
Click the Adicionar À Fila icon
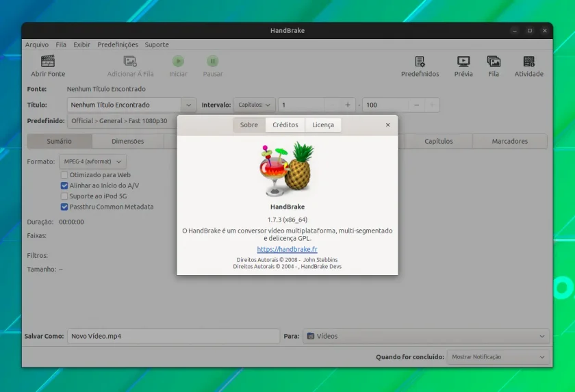click(x=130, y=61)
